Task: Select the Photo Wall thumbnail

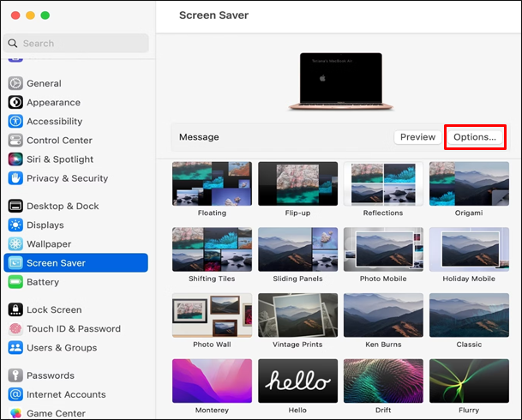Action: [212, 315]
